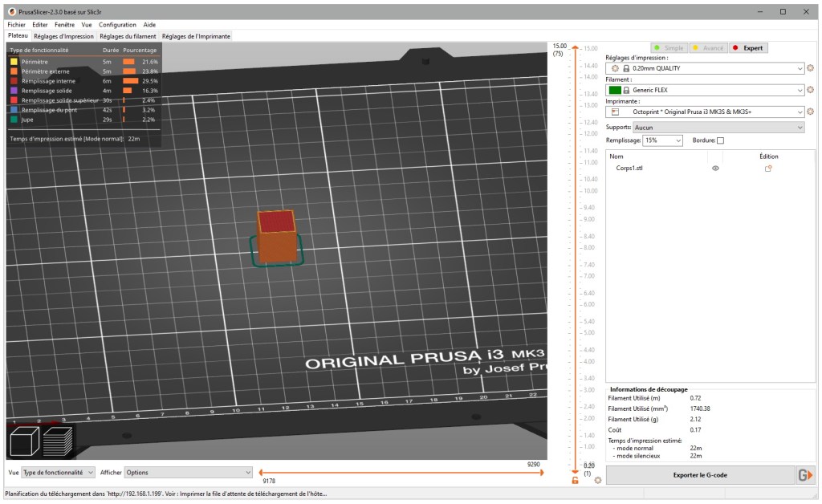Expand the Supports dropdown
Viewport: 822px width, 504px height.
pyautogui.click(x=718, y=127)
